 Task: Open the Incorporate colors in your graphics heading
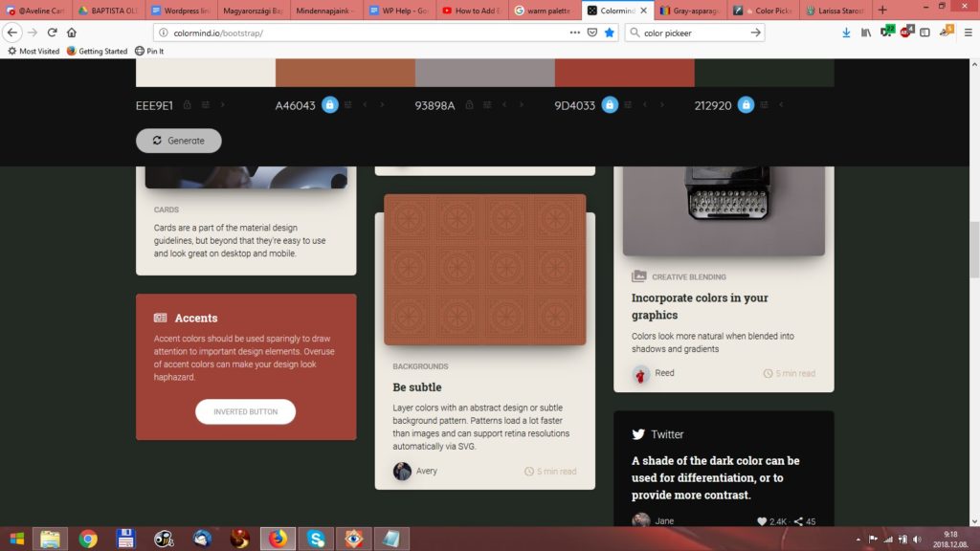700,306
